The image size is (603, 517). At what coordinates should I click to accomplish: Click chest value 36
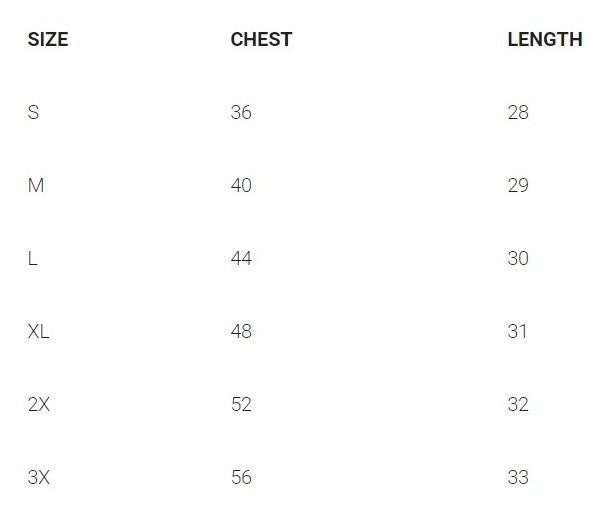pyautogui.click(x=241, y=113)
